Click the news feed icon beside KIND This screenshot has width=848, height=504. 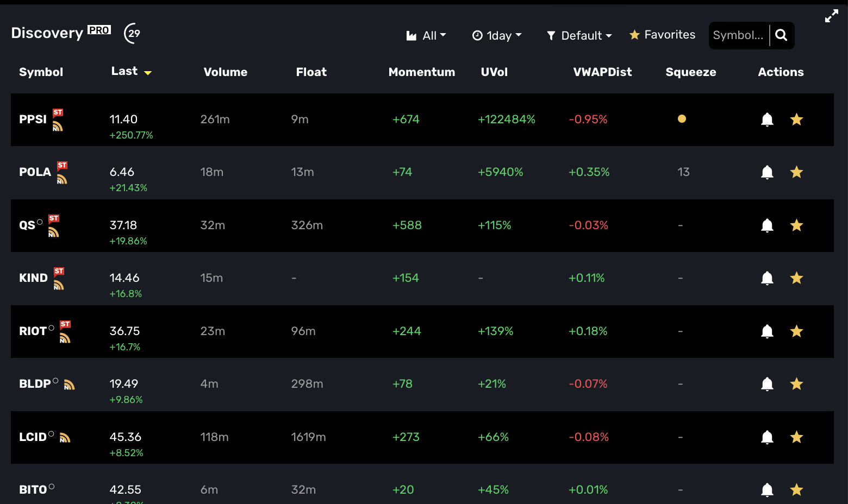point(59,285)
